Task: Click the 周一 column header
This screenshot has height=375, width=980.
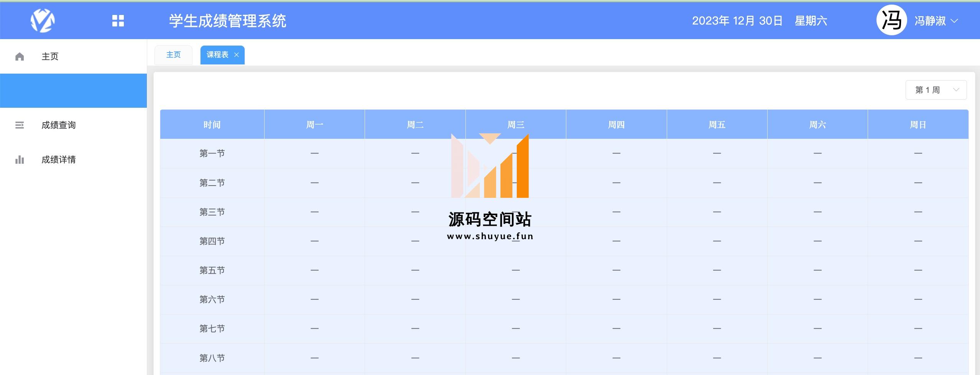Action: pos(314,125)
